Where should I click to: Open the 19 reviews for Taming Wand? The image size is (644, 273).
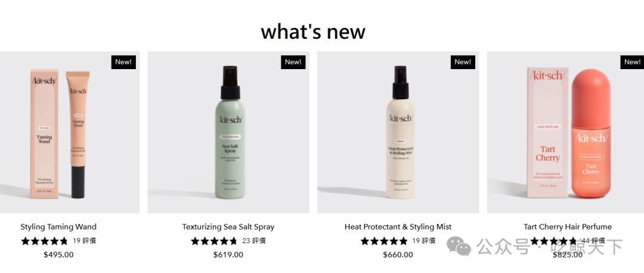click(84, 241)
